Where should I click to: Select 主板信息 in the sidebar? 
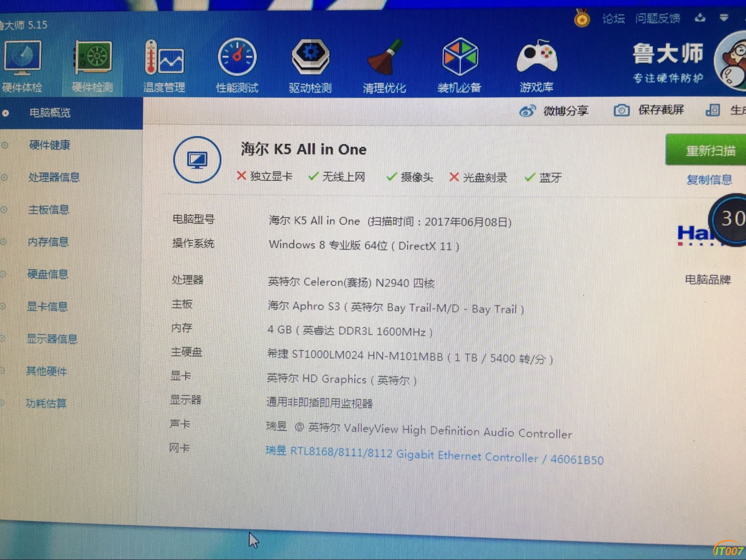tap(49, 209)
